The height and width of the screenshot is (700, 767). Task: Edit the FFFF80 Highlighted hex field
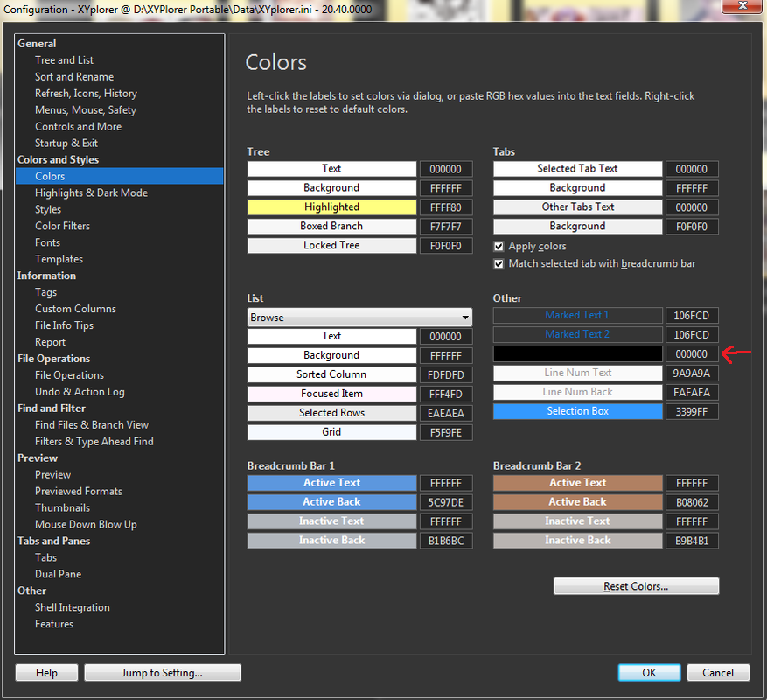coord(446,207)
